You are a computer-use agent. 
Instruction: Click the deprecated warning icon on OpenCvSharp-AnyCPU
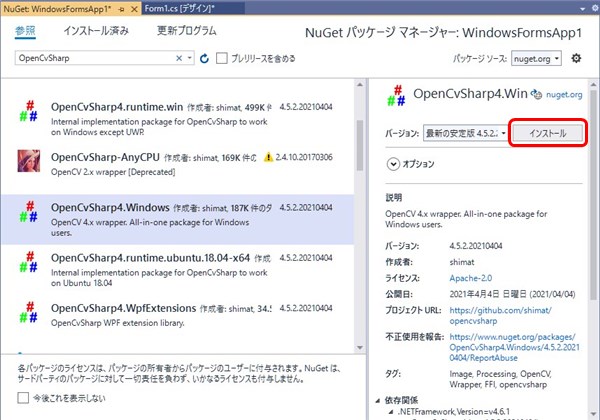click(x=269, y=157)
